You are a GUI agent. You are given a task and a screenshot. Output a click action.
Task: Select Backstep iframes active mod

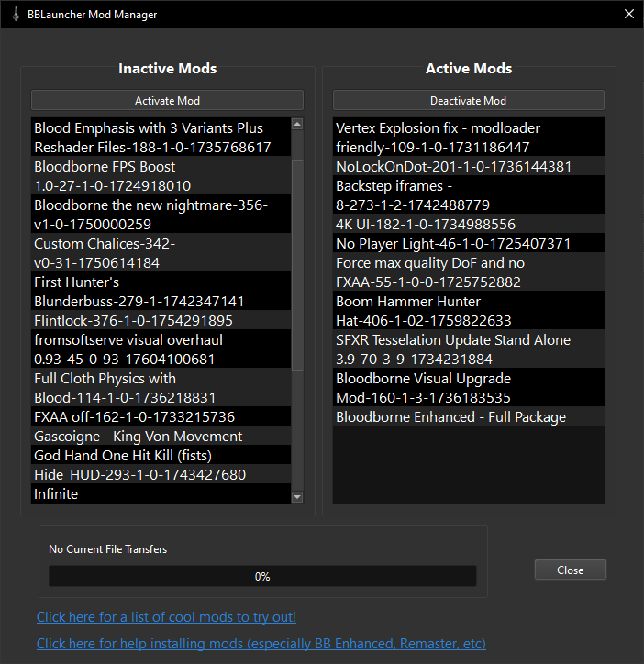tap(469, 194)
